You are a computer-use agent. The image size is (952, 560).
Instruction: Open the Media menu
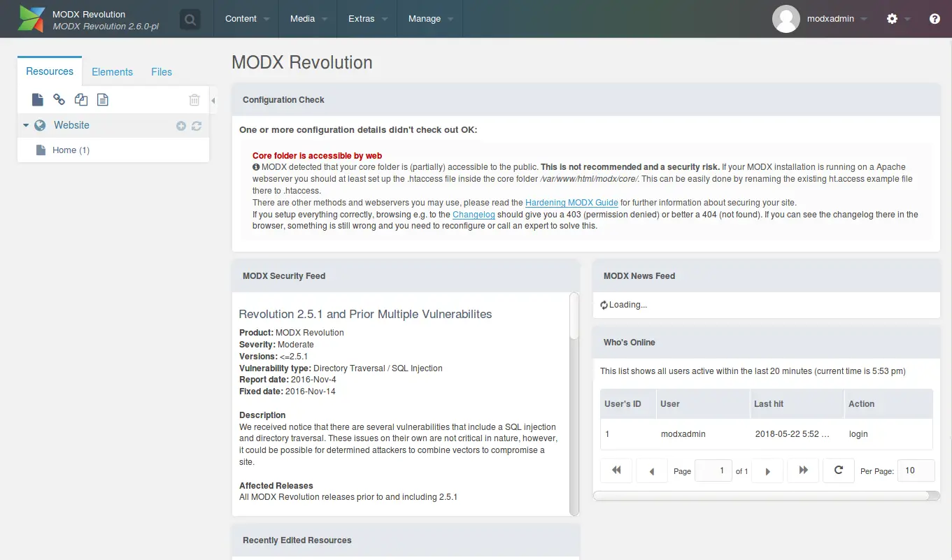pos(308,19)
